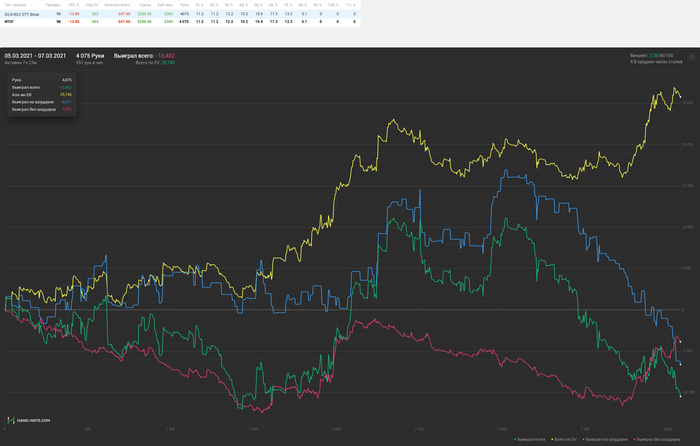This screenshot has width=700, height=446.
Task: Click 'Выиграл без шоудауна' row in info box
Action: [x=42, y=109]
